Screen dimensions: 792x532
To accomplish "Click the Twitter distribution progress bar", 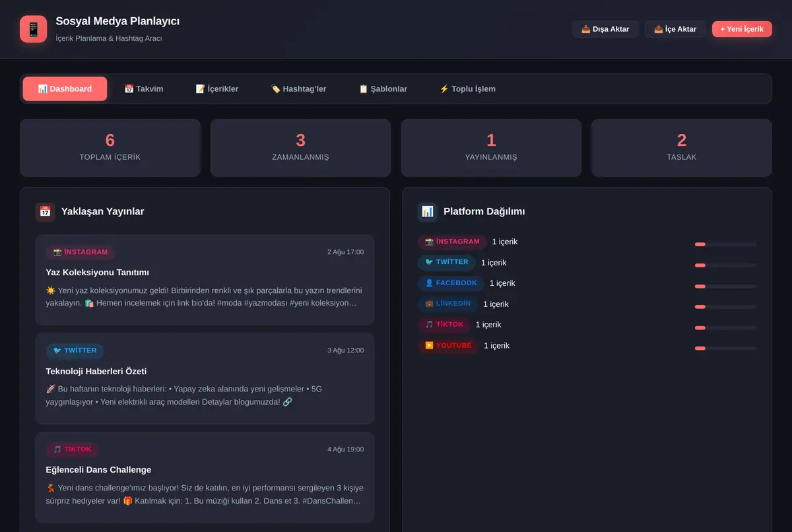I will point(725,265).
